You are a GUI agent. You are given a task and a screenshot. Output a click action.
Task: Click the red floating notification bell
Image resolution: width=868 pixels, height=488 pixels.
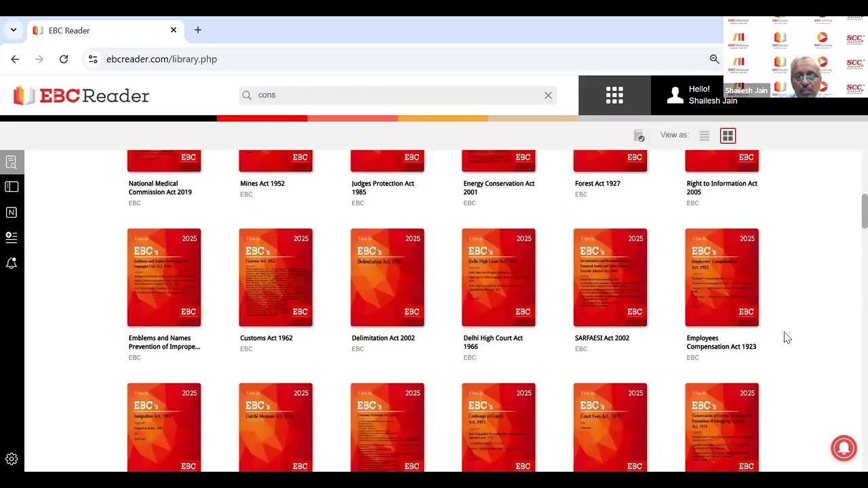tap(844, 448)
